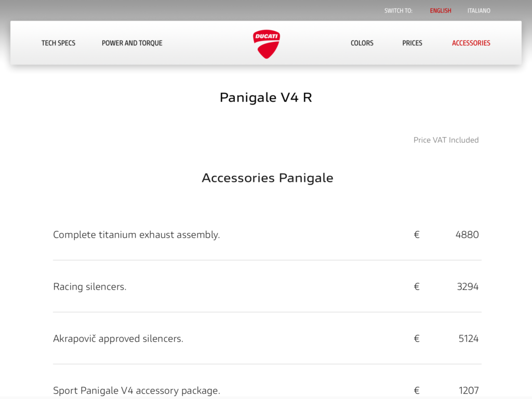This screenshot has width=532, height=399.
Task: Click the Price VAT Included note
Action: click(446, 140)
